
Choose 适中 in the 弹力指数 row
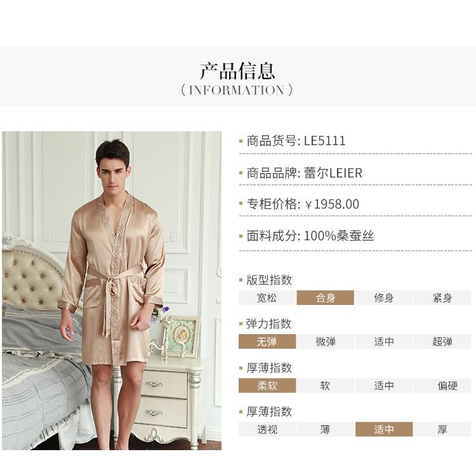(384, 341)
